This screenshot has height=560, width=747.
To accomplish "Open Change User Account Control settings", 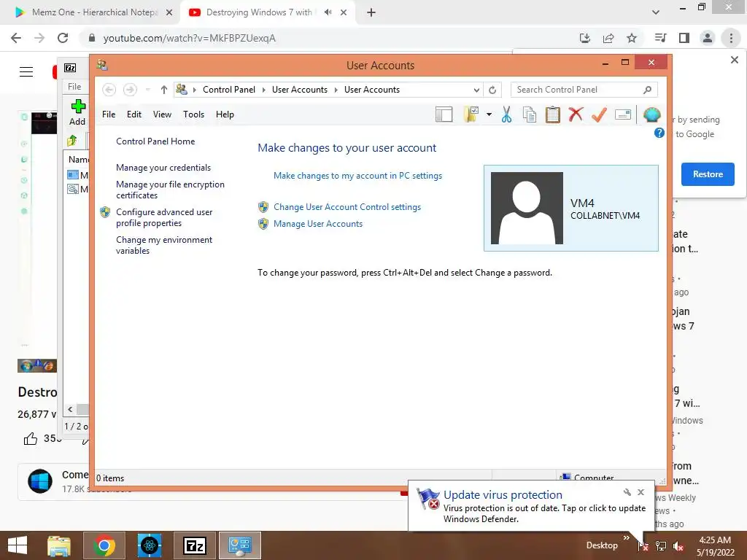I will [347, 207].
